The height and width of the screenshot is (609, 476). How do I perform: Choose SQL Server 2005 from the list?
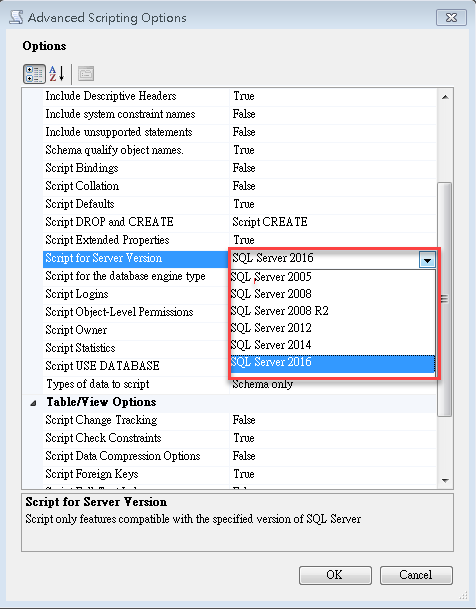(x=333, y=277)
